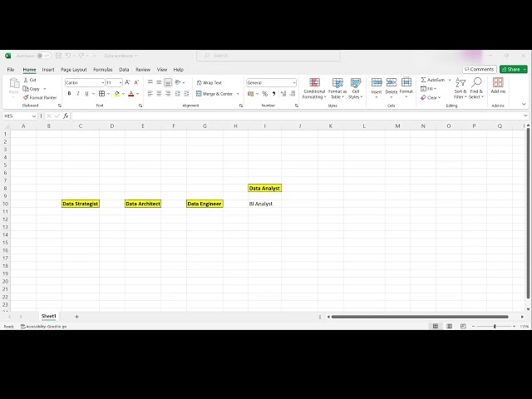Screen dimensions: 532x399
Task: Open the Name Box dropdown arrow
Action: 34,116
